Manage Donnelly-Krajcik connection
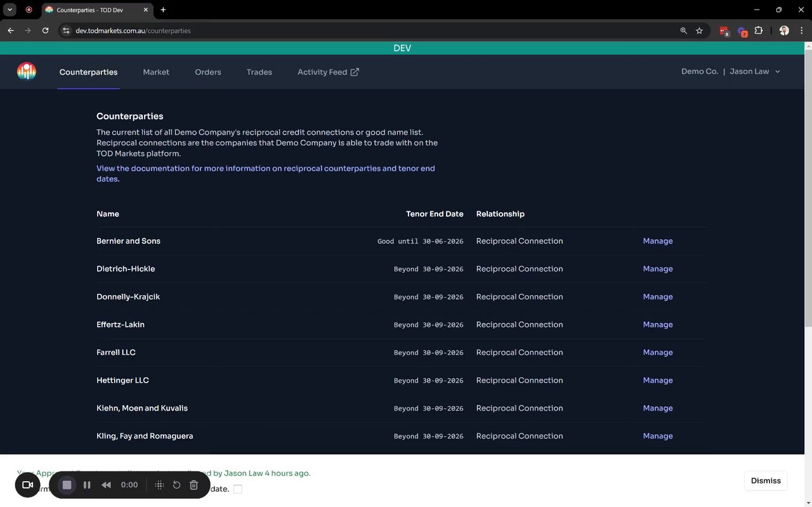This screenshot has width=812, height=507. click(x=658, y=297)
